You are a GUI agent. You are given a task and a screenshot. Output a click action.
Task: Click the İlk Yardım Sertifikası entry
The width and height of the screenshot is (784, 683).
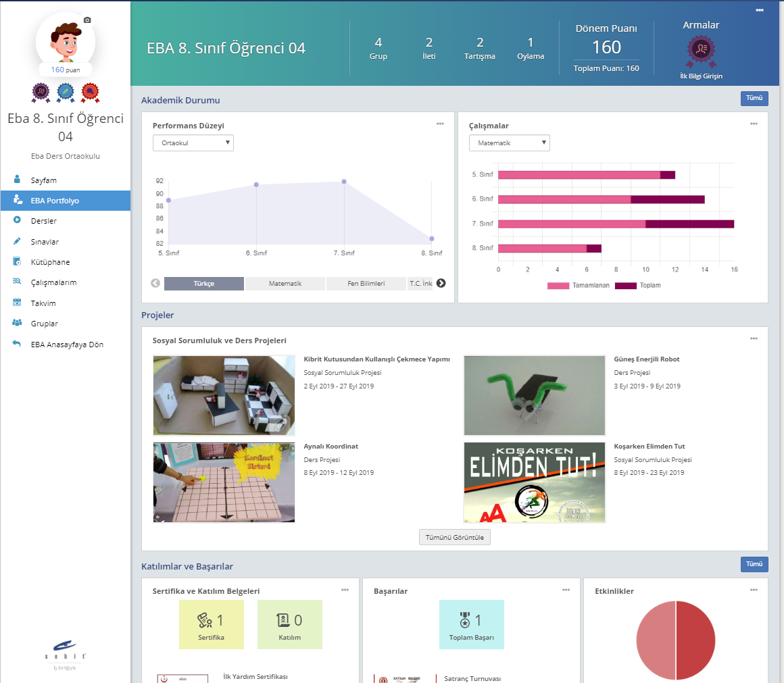(x=255, y=676)
